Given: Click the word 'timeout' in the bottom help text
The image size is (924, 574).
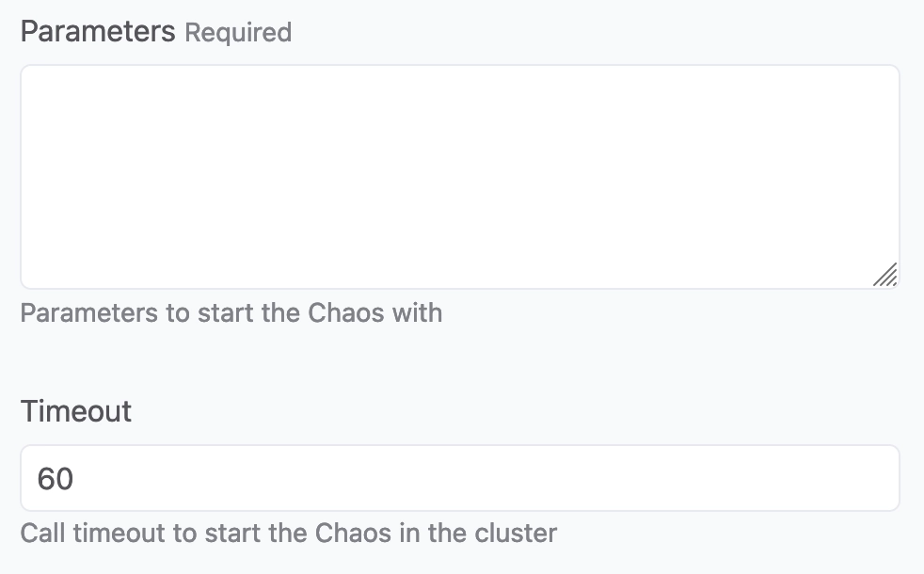Looking at the screenshot, I should point(119,534).
